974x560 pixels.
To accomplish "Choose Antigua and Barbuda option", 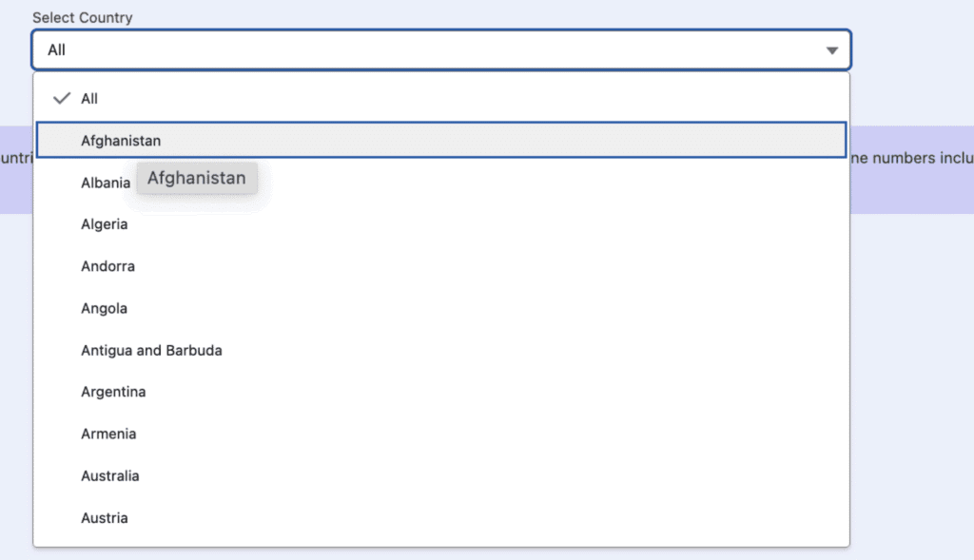I will (151, 350).
